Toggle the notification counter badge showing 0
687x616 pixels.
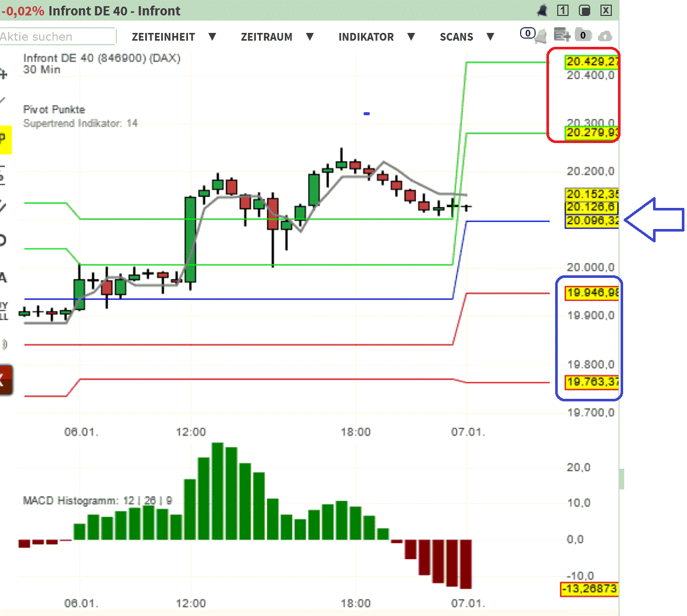527,33
